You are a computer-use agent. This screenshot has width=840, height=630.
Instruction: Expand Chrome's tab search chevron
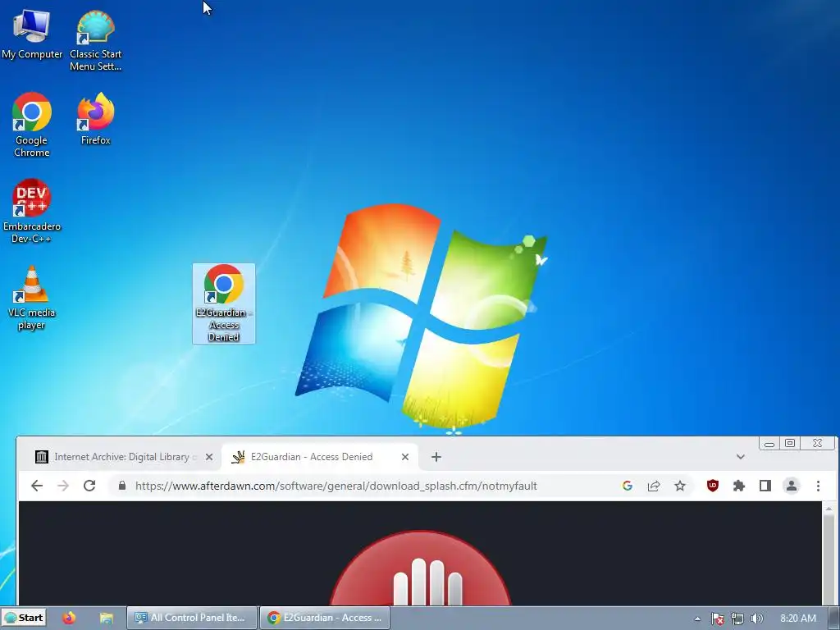tap(741, 457)
